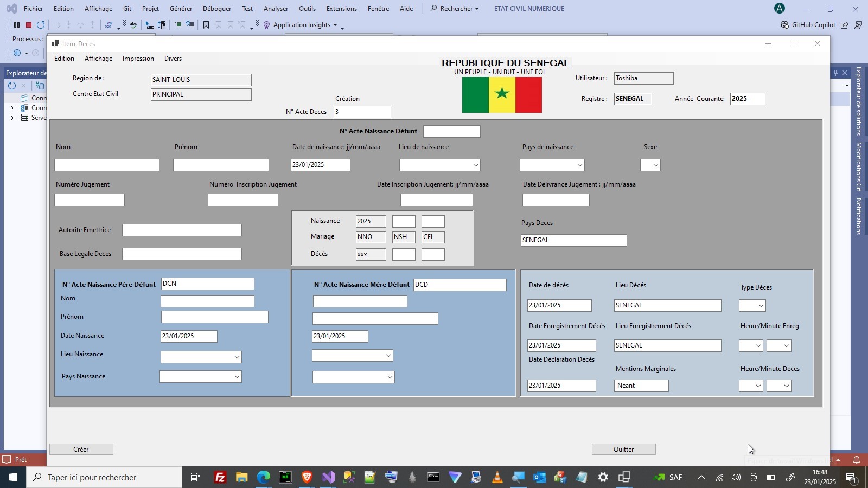
Task: Open the Pays de naissance dropdown
Action: coord(579,165)
